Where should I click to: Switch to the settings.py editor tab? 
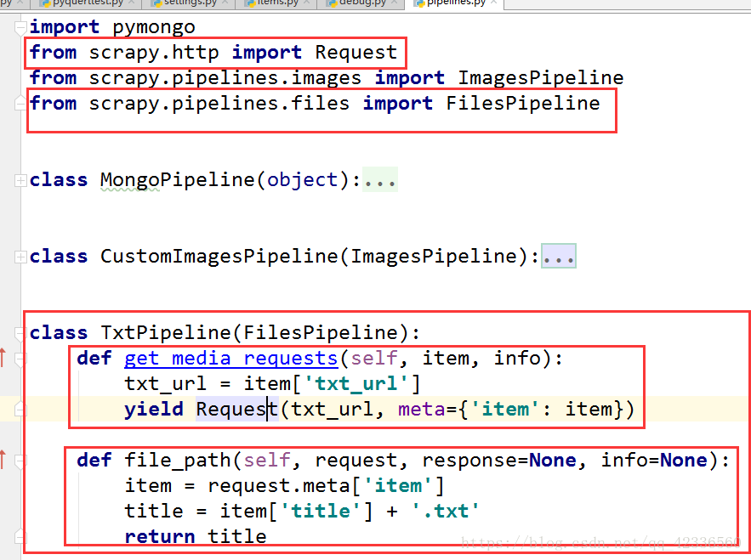point(185,3)
